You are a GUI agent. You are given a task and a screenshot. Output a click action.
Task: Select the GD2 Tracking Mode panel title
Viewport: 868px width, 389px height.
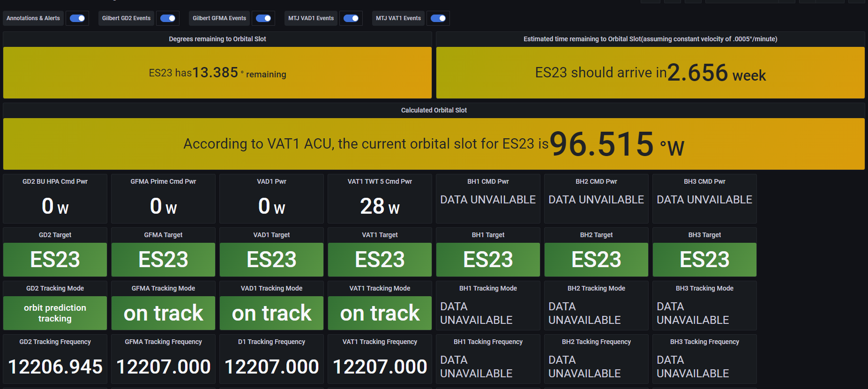(55, 288)
